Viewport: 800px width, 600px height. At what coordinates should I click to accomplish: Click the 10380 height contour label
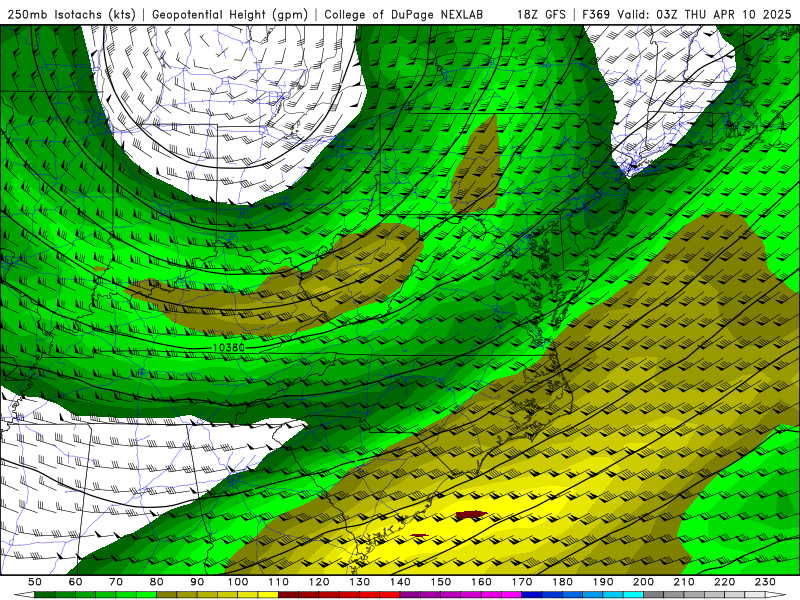[229, 347]
